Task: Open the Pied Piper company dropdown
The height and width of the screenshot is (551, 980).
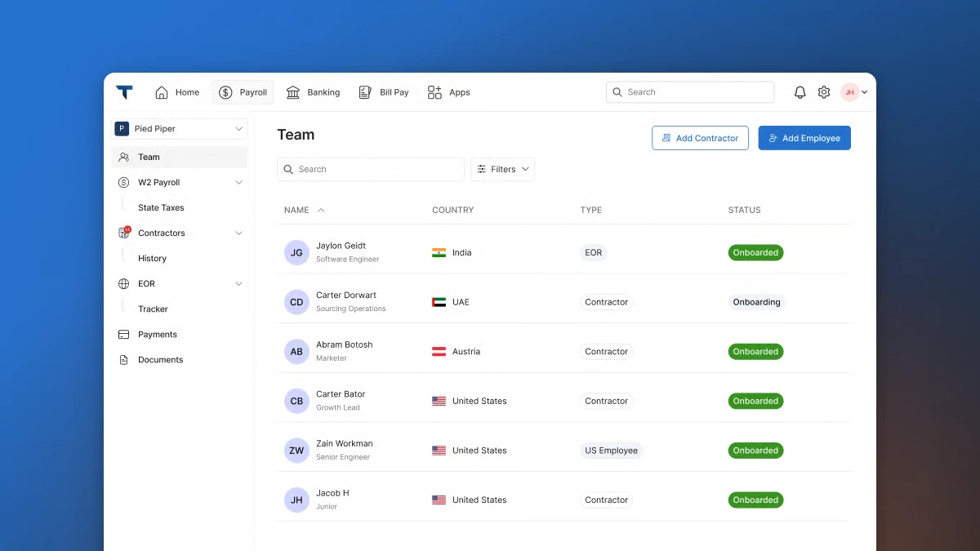Action: pyautogui.click(x=180, y=128)
